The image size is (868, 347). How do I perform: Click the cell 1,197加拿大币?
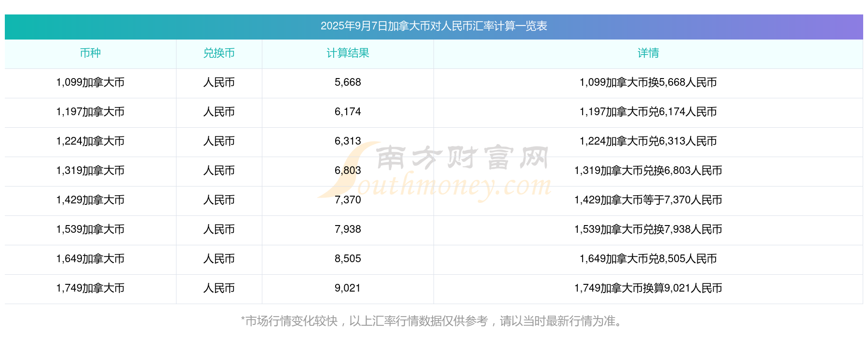click(90, 112)
